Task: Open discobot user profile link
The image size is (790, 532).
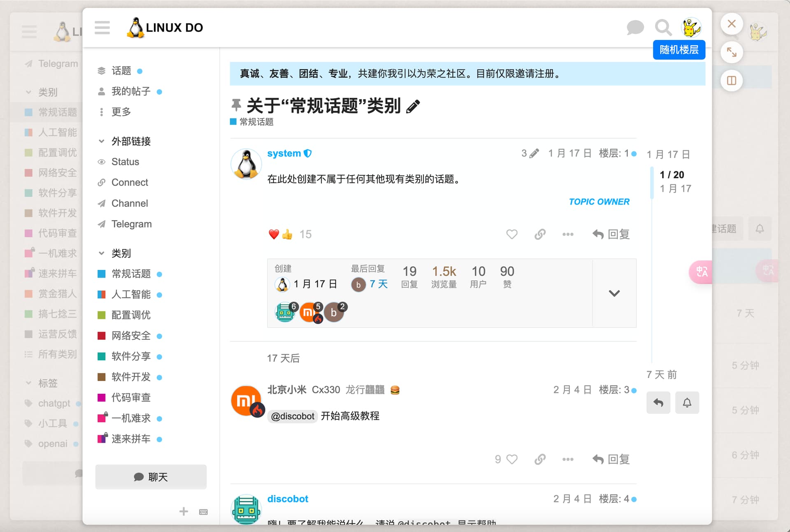Action: pyautogui.click(x=288, y=499)
